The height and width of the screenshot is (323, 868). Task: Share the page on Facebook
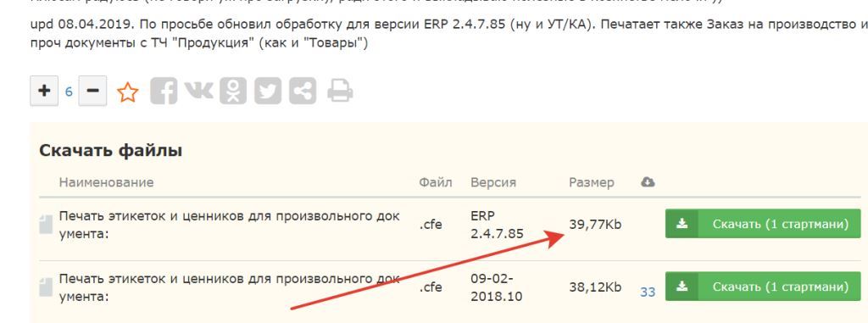coord(164,92)
